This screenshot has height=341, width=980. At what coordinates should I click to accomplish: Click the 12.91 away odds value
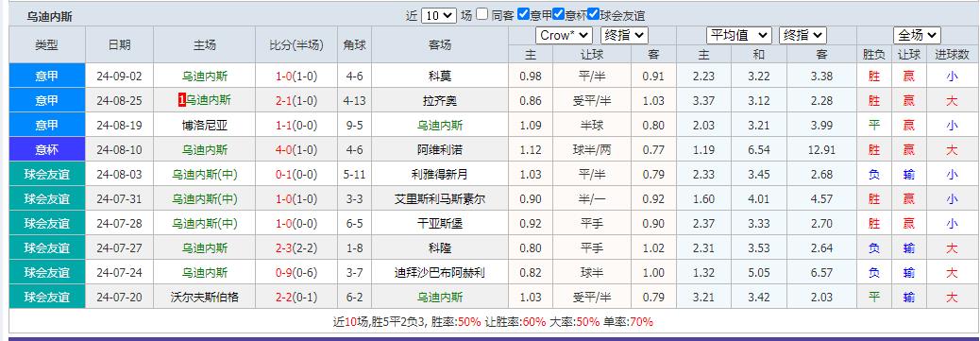coord(821,150)
